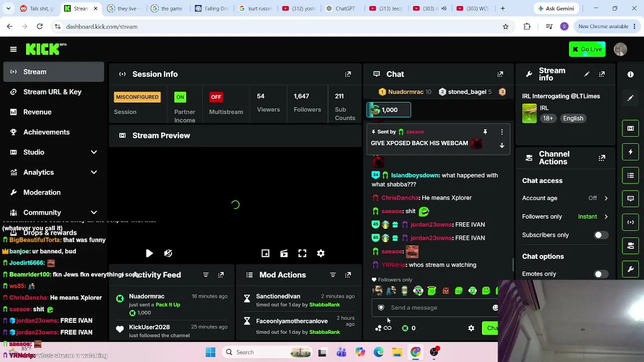Click the pencil edit icon in the right sidebar

[630, 98]
